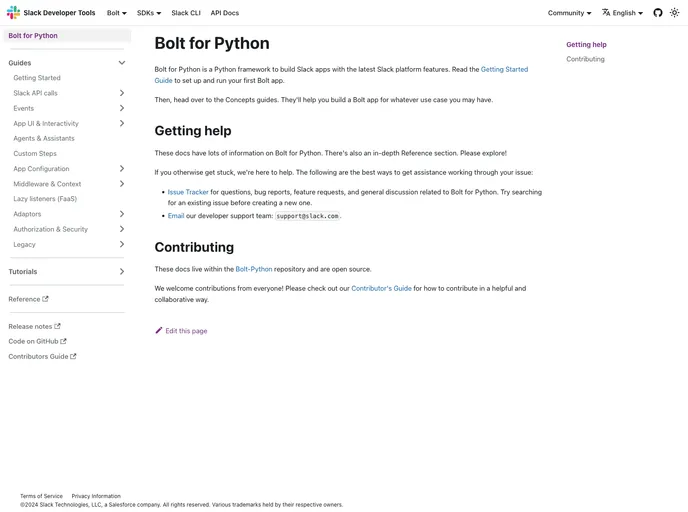Expand the Tutorials chevron
Screen dimensions: 688x512
click(x=122, y=272)
